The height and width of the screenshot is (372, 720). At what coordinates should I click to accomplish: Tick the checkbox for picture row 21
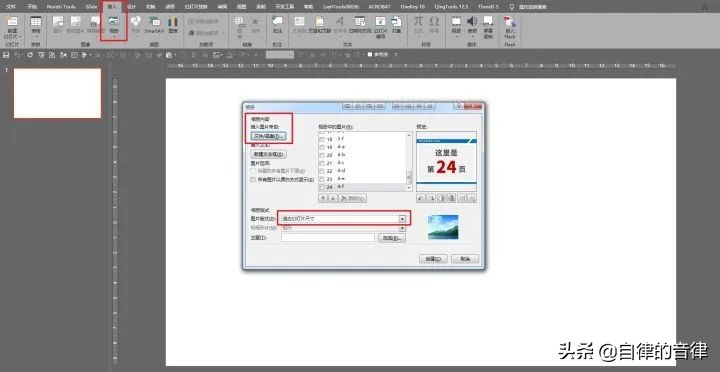click(322, 163)
